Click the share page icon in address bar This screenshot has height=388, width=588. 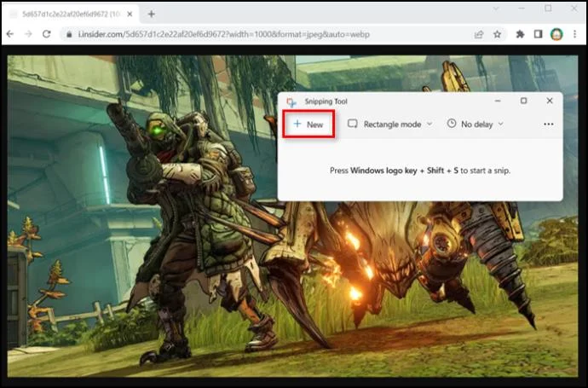[479, 34]
